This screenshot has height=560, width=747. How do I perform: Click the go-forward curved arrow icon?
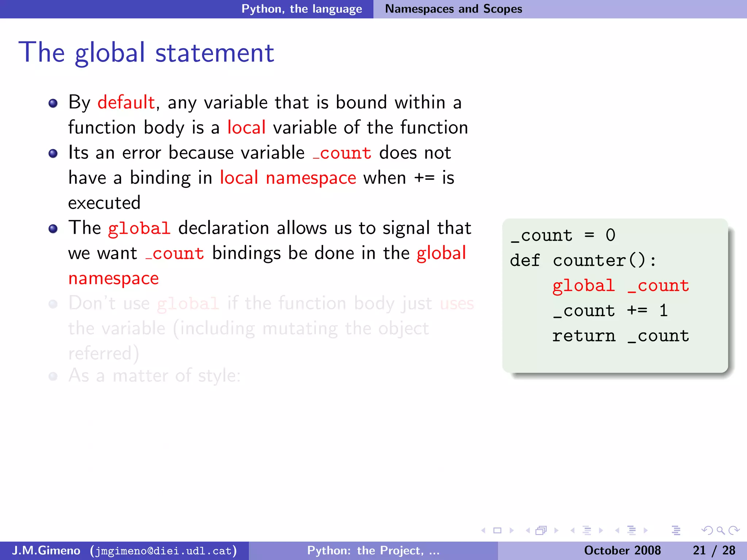(734, 530)
